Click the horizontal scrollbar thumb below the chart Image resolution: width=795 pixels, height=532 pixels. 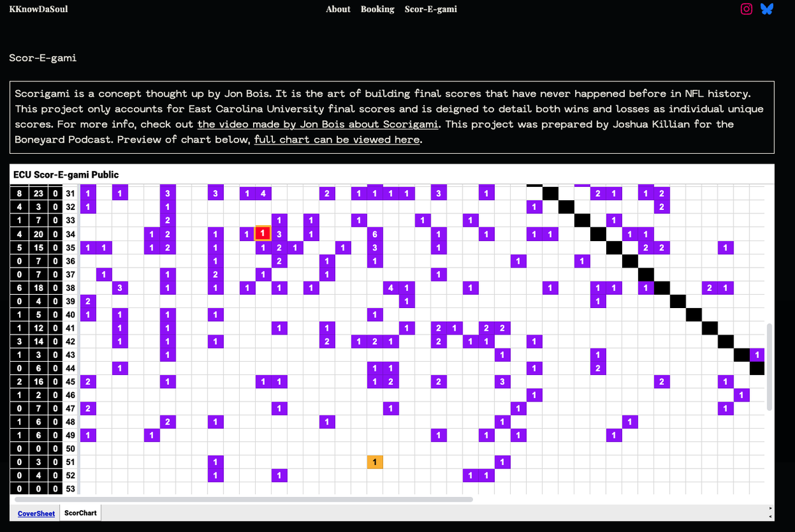(242, 500)
